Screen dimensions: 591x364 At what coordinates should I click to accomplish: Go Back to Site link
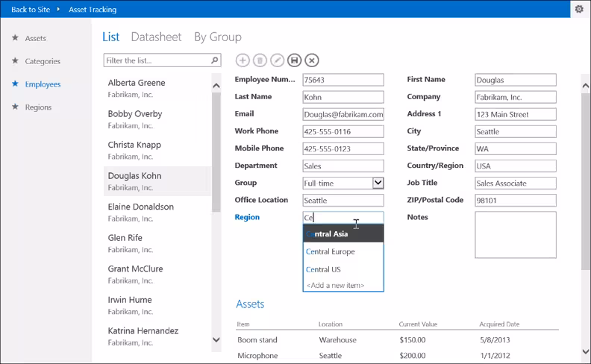[31, 10]
